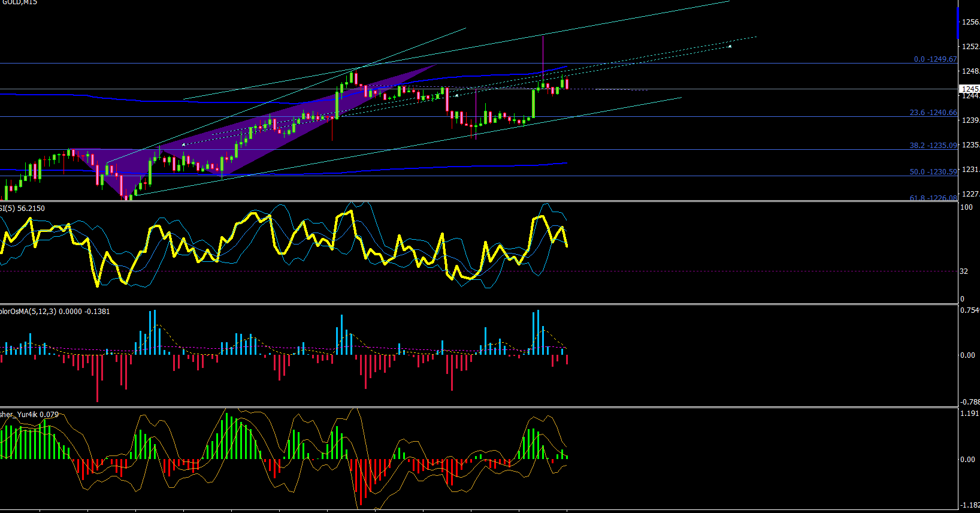The image size is (980, 513).
Task: Select the Fibonacci 0.0 -1249.67 level label
Action: 935,59
